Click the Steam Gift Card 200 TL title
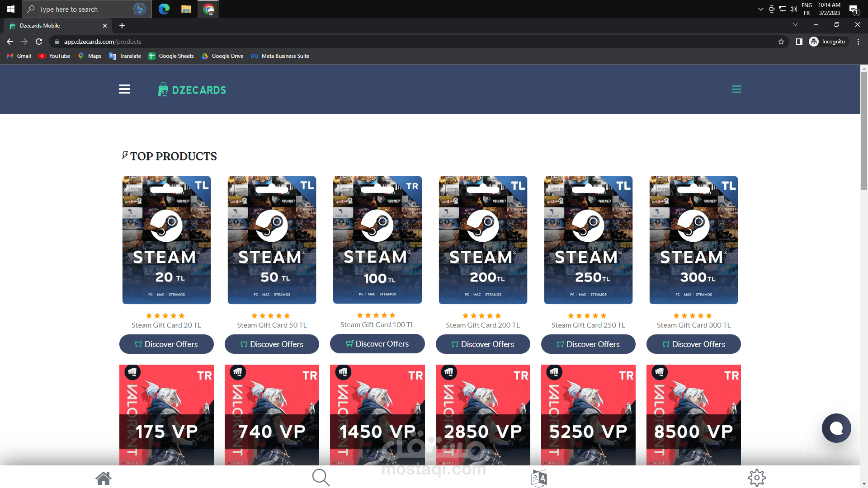 [x=483, y=325]
